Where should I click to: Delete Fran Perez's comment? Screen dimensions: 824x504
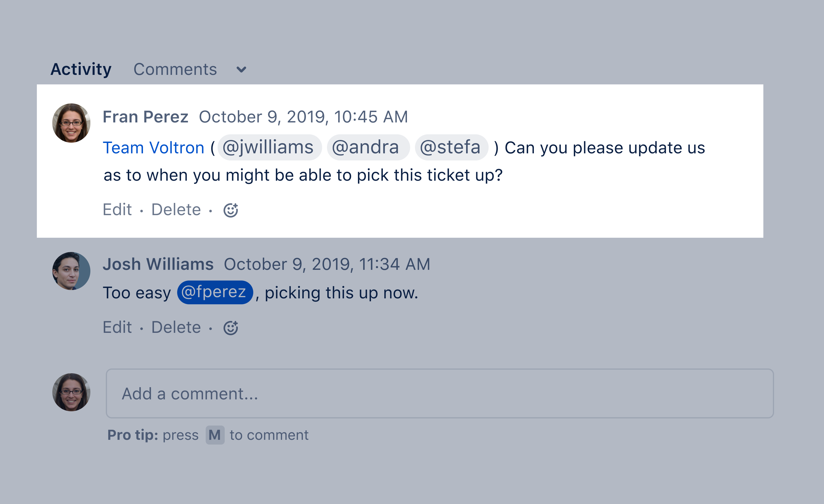tap(176, 210)
